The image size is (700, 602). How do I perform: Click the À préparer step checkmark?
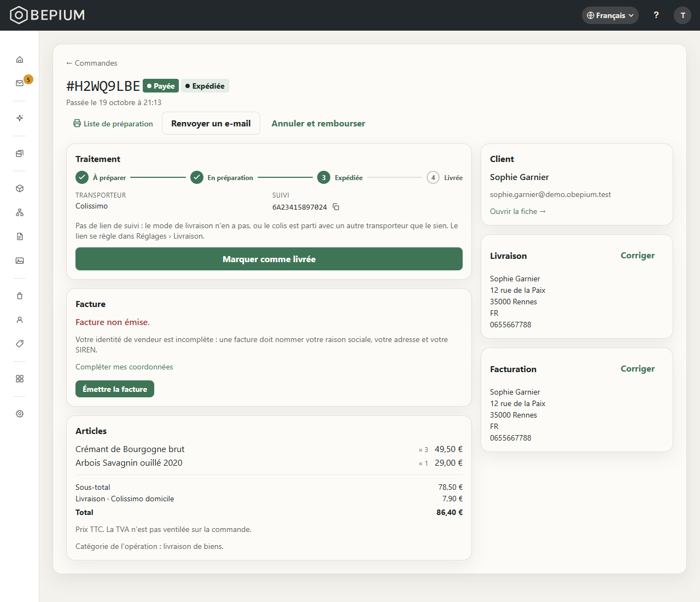82,177
